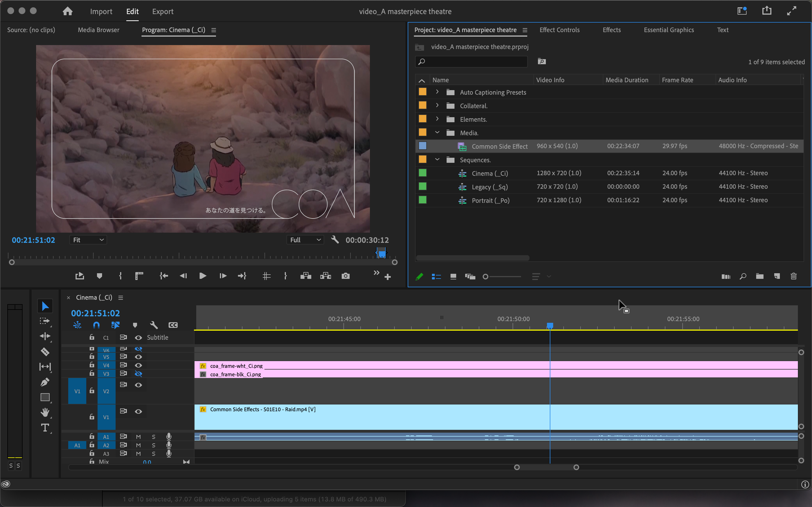This screenshot has width=812, height=507.
Task: Select the Ripple Edit tool
Action: point(45,336)
